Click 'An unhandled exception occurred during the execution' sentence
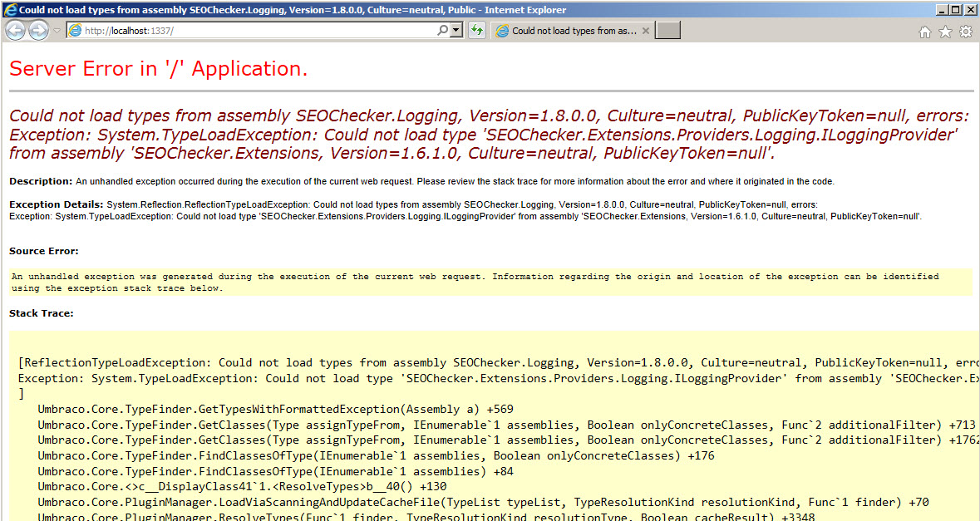The width and height of the screenshot is (980, 521). [x=455, y=181]
